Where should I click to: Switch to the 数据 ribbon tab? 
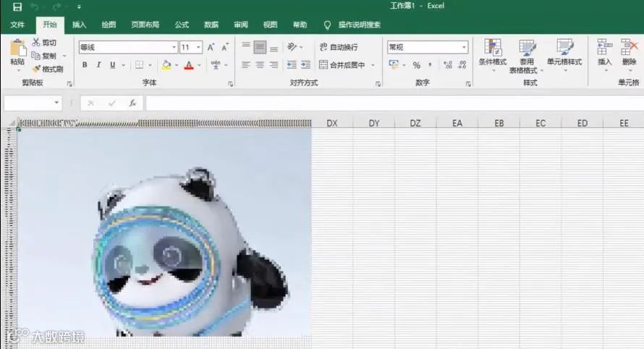click(x=211, y=25)
